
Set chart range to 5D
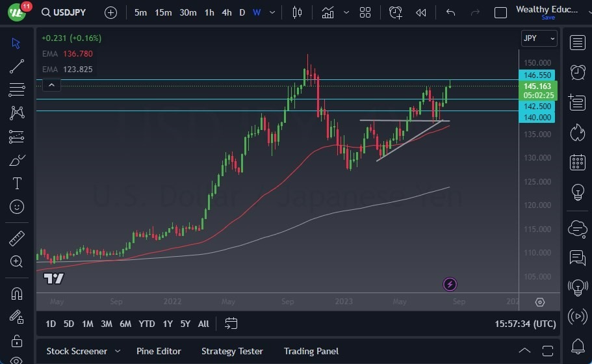(x=69, y=324)
